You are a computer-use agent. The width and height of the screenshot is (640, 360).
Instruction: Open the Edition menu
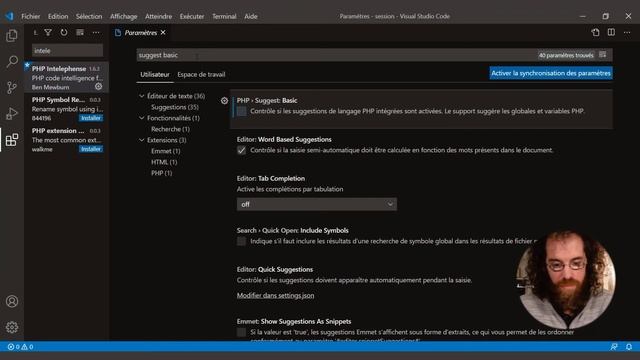point(58,16)
